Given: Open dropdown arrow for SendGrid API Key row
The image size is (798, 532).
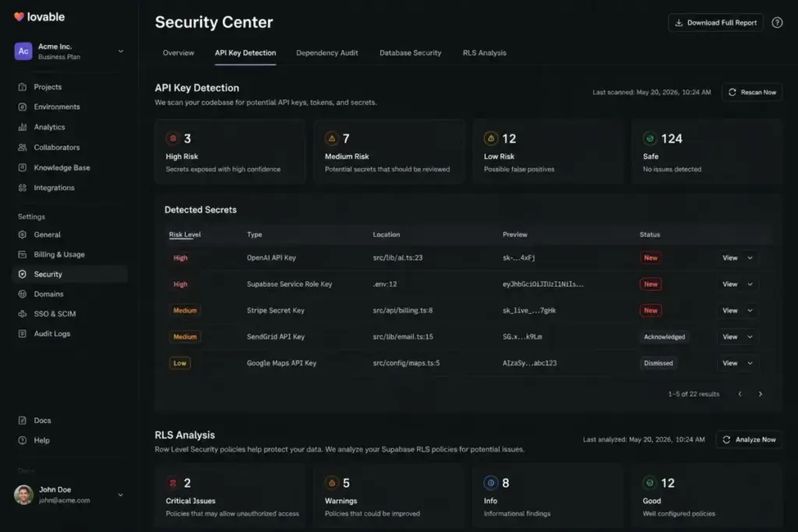Looking at the screenshot, I should coord(750,336).
